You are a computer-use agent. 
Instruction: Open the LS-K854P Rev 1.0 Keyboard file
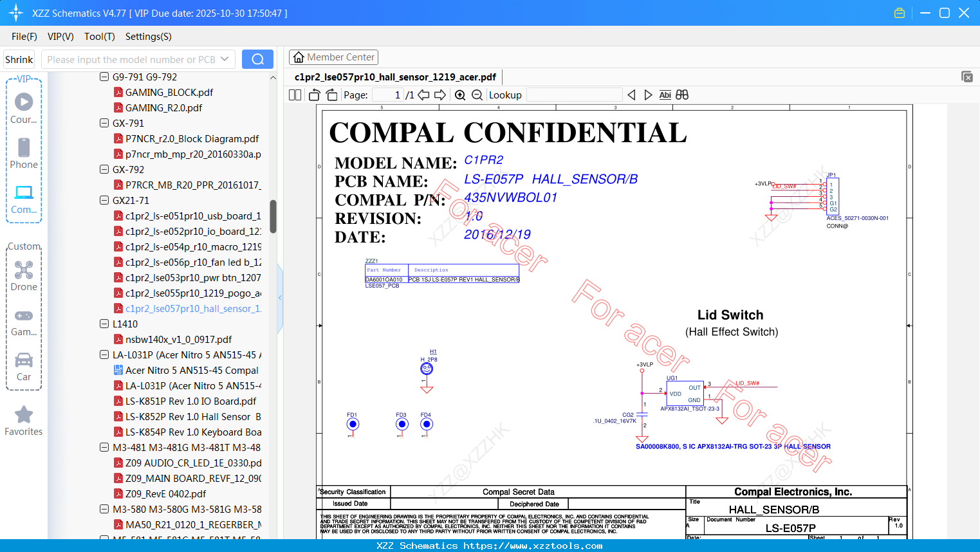point(193,432)
